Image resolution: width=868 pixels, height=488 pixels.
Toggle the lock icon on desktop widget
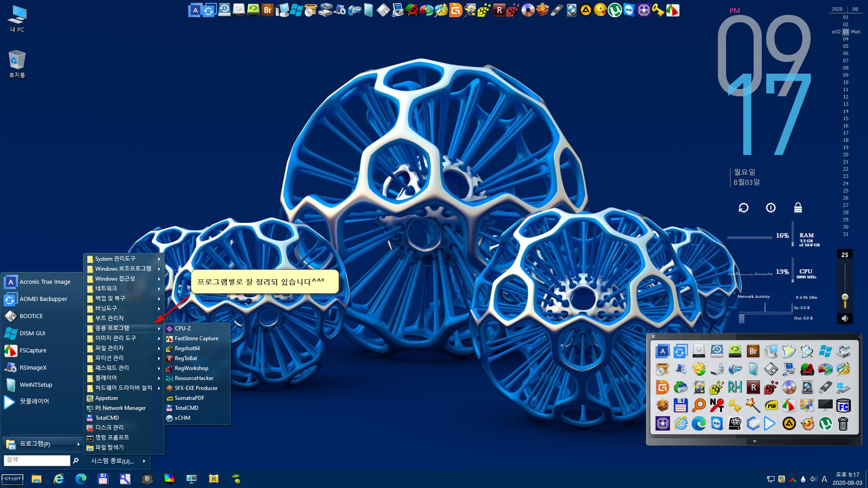[x=798, y=208]
